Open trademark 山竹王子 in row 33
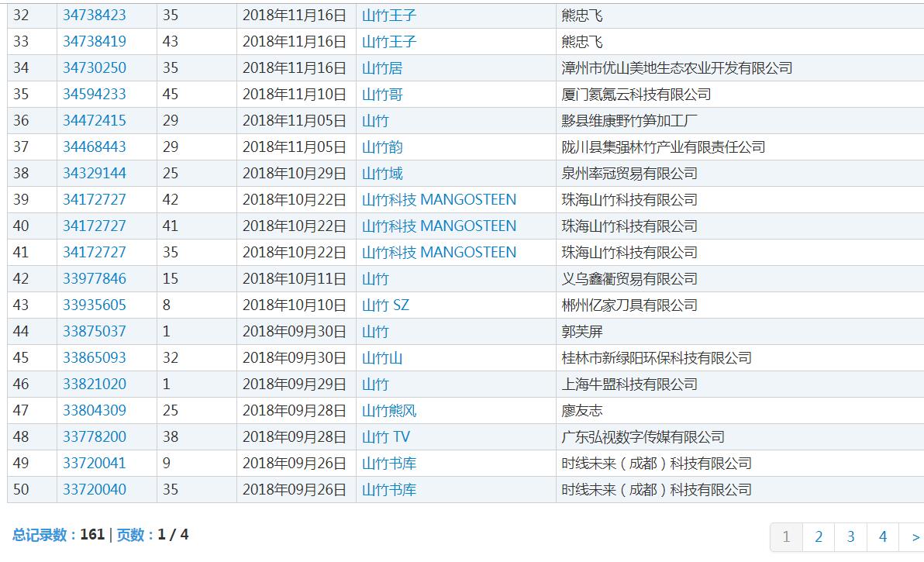 pos(389,42)
